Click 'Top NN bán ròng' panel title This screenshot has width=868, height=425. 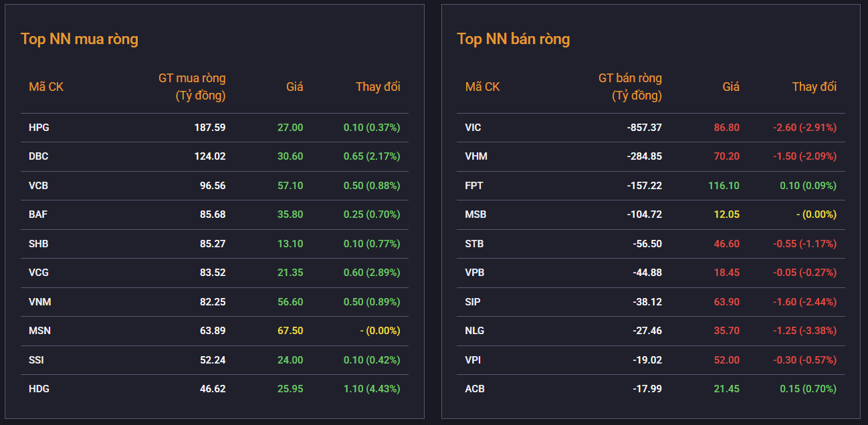tap(514, 39)
